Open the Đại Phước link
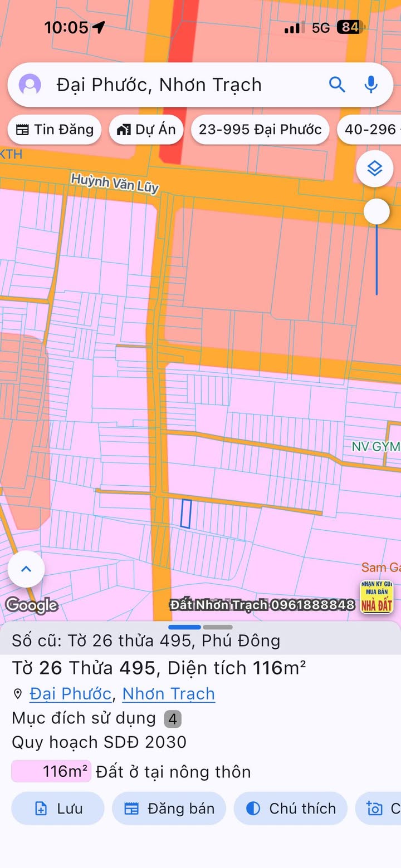401x868 pixels. [x=70, y=694]
